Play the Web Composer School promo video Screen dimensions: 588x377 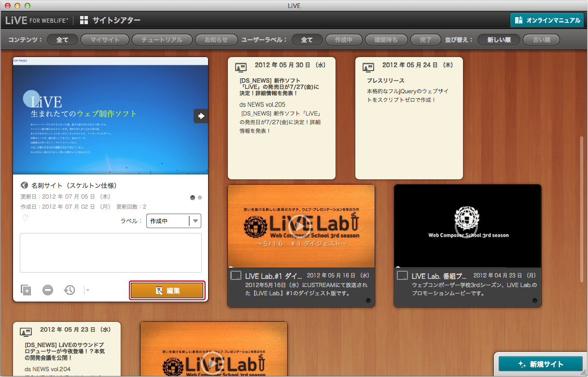tap(467, 226)
